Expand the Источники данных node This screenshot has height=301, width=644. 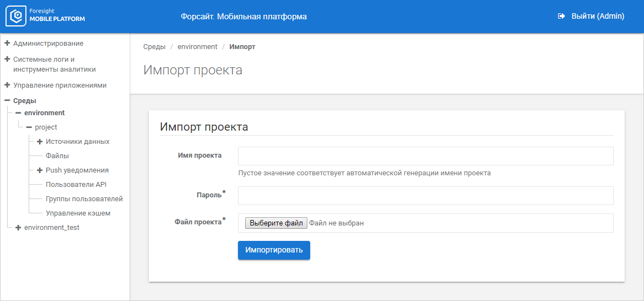40,142
